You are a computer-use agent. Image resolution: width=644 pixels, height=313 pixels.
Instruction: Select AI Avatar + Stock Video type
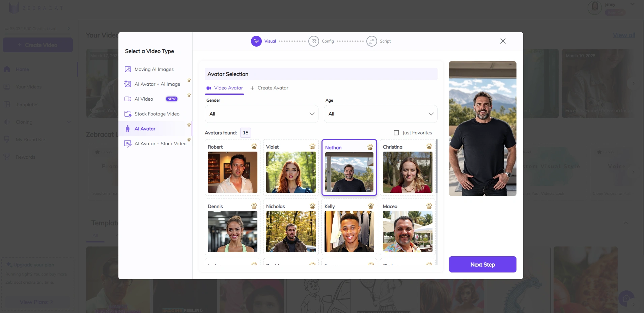coord(155,144)
